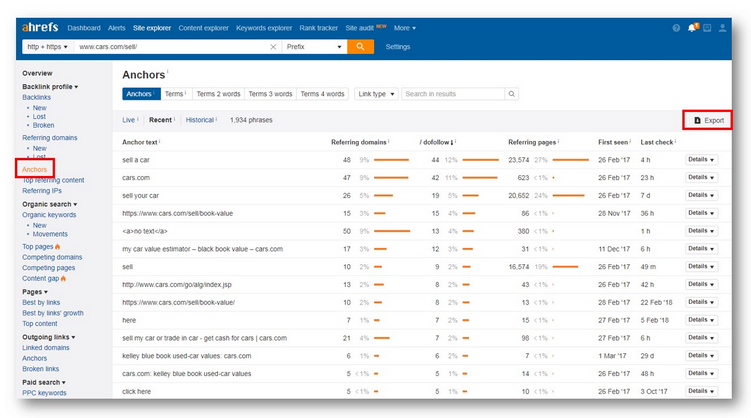Open Top pages in sidebar
Screen dimensions: 751x418
tap(38, 247)
